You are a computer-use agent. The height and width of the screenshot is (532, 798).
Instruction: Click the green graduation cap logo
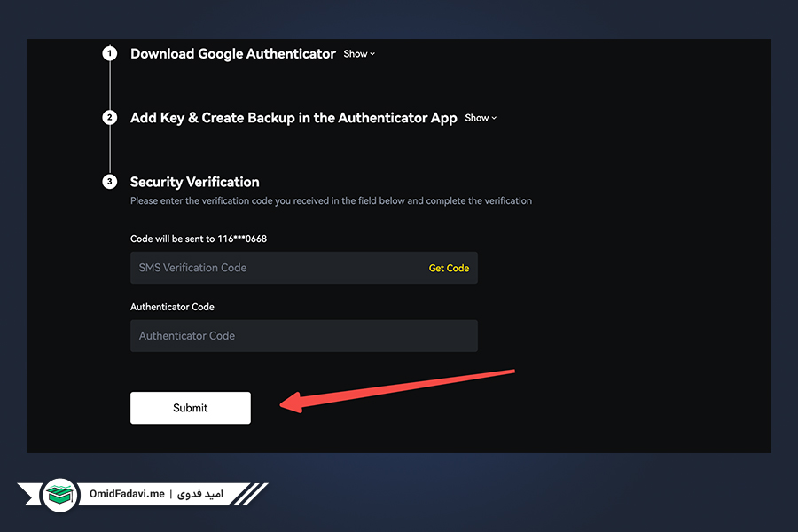click(x=60, y=495)
